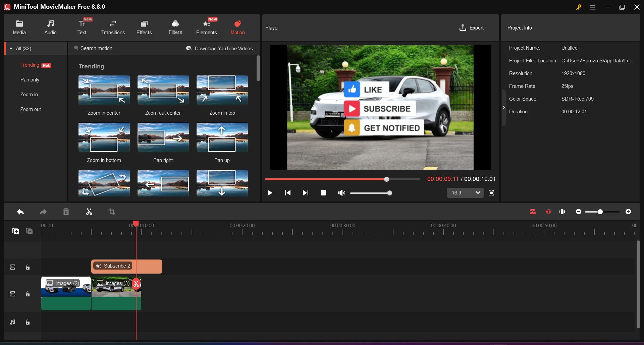Adjust the timeline zoom slider handle

click(600, 212)
